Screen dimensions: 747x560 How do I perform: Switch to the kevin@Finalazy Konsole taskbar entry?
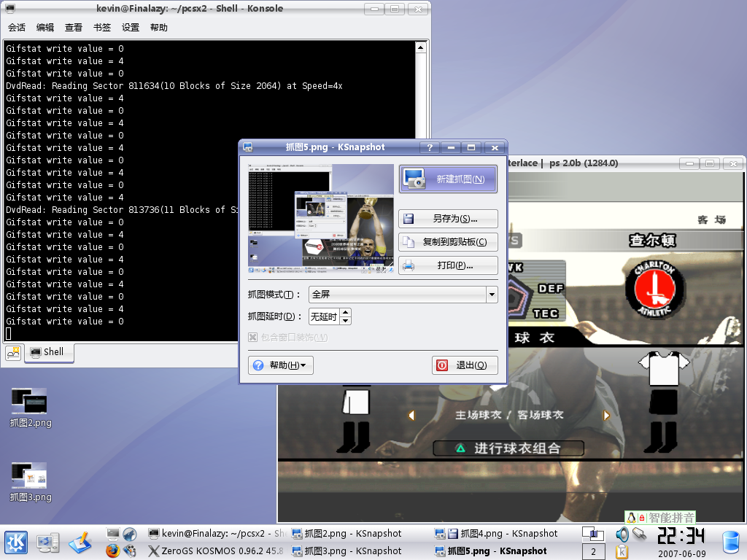coord(217,533)
